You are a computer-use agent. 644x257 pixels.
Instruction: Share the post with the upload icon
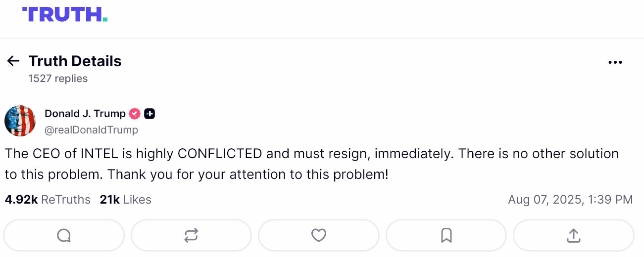tap(573, 235)
